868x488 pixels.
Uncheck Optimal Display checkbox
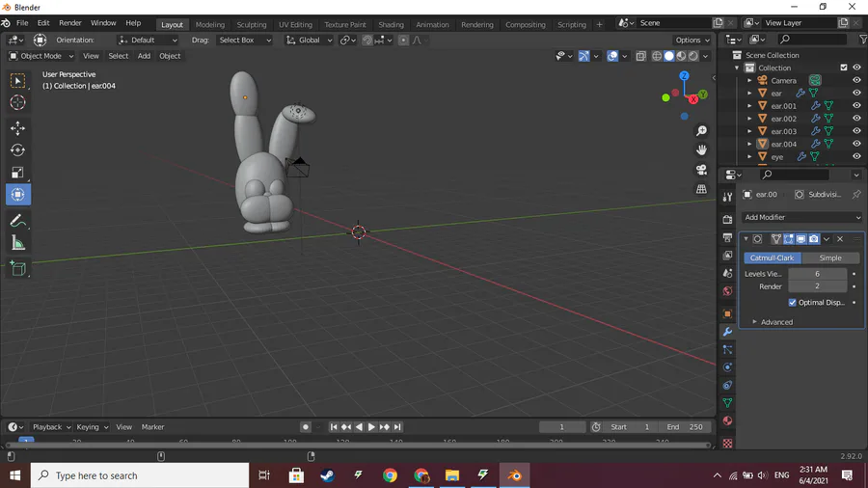tap(792, 302)
